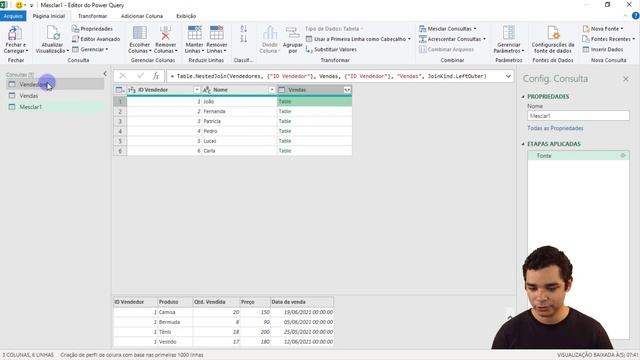Open Propriedades of the query

pos(92,29)
